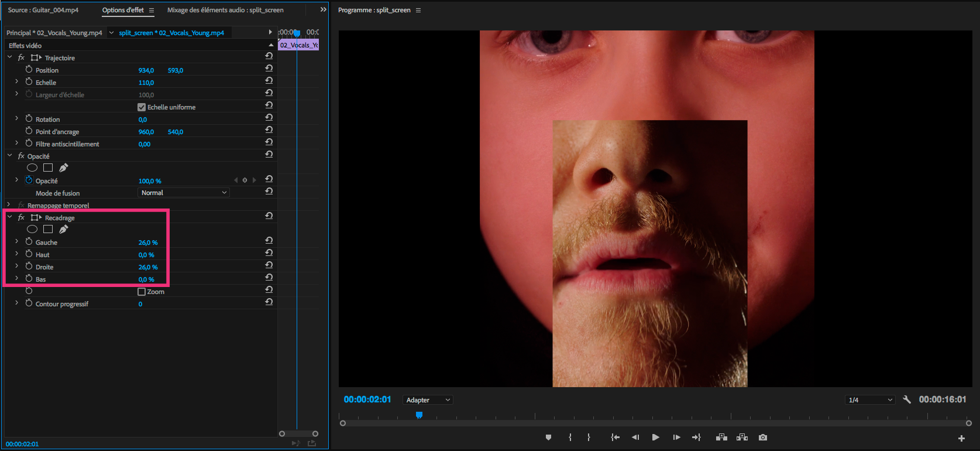The width and height of the screenshot is (980, 451).
Task: Edit Echelle value 110,0
Action: pyautogui.click(x=146, y=83)
